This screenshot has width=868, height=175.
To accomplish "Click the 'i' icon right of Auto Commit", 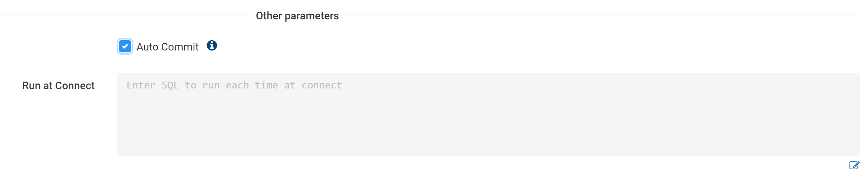I will point(212,46).
